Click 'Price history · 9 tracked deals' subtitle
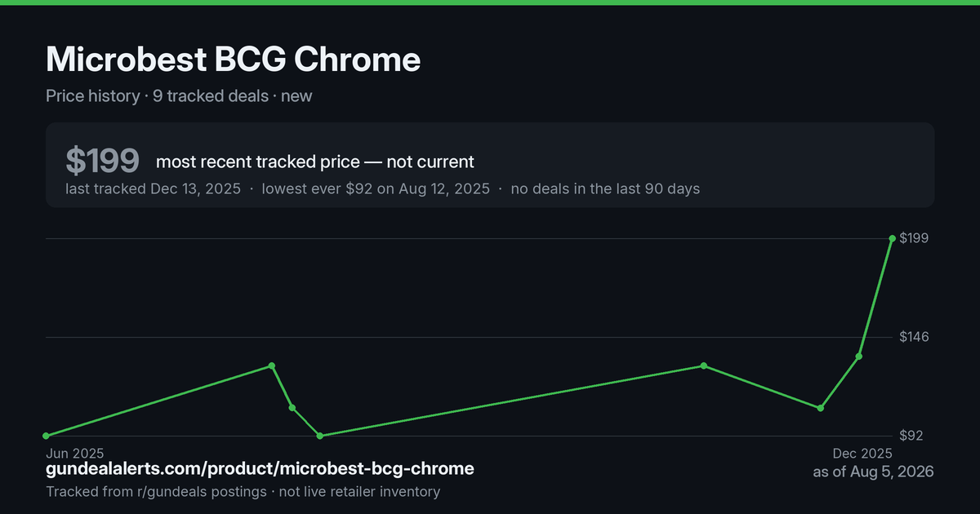 tap(157, 95)
